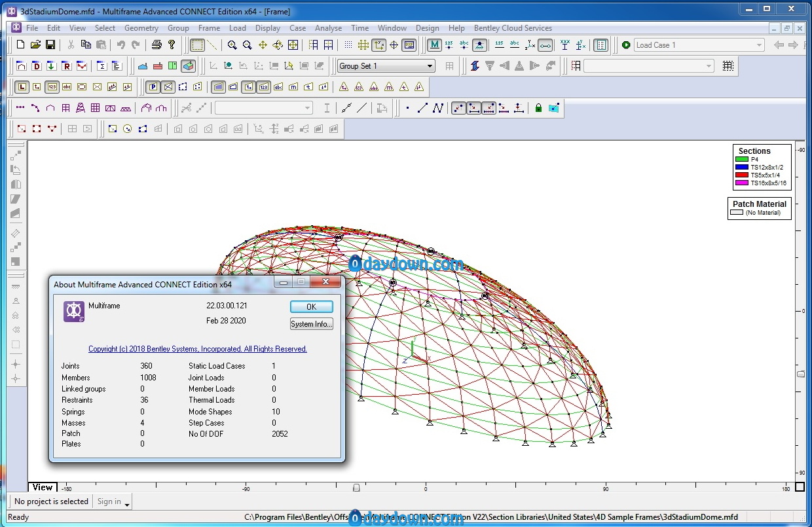This screenshot has width=812, height=527.
Task: Open help with the question mark icon
Action: 172,45
